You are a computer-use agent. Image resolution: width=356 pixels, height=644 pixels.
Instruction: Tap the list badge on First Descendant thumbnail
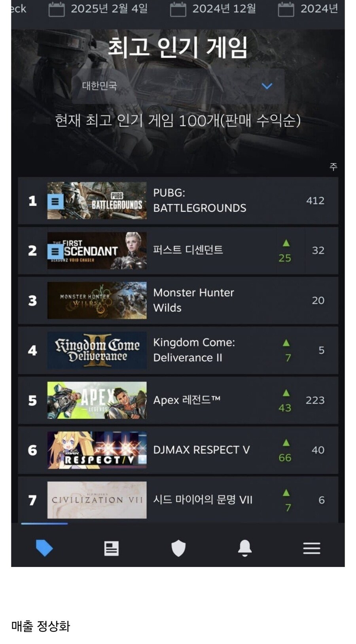click(x=55, y=252)
